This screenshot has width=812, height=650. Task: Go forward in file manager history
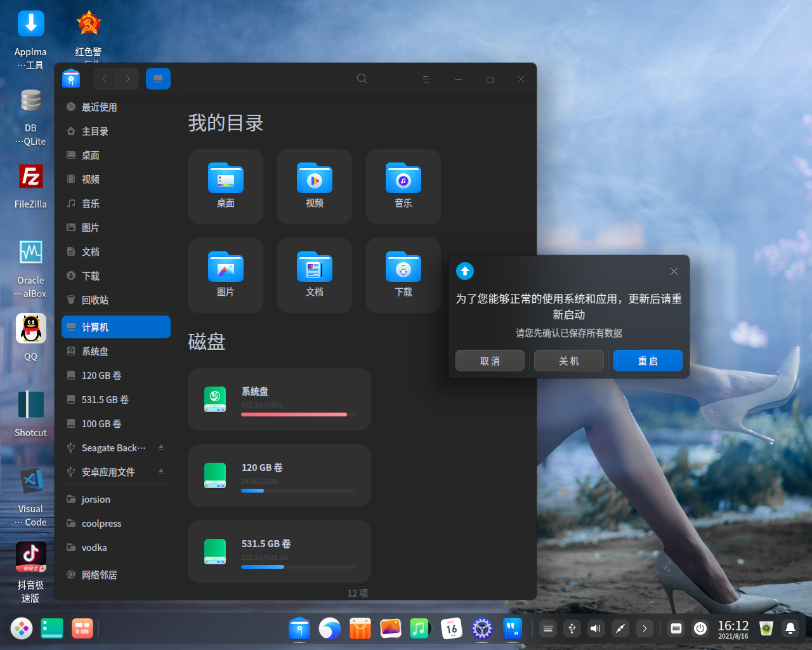pos(128,79)
